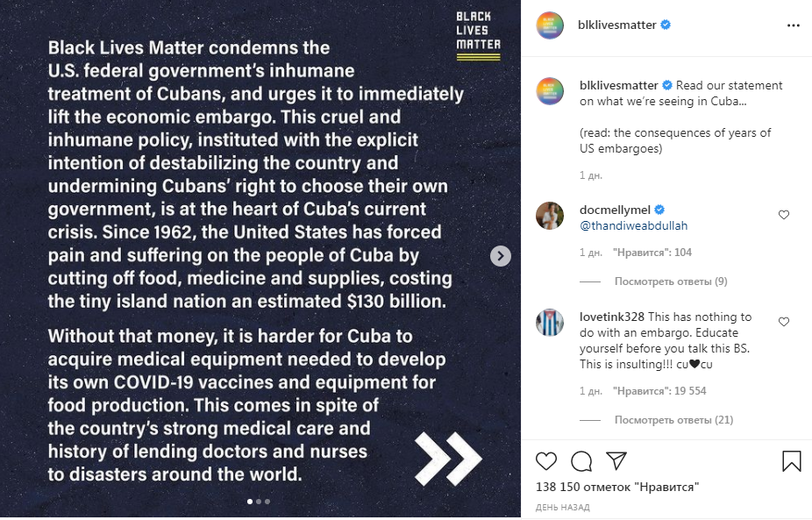Screen dimensions: 812x520
Task: Open docmellymel username link
Action: tap(616, 210)
